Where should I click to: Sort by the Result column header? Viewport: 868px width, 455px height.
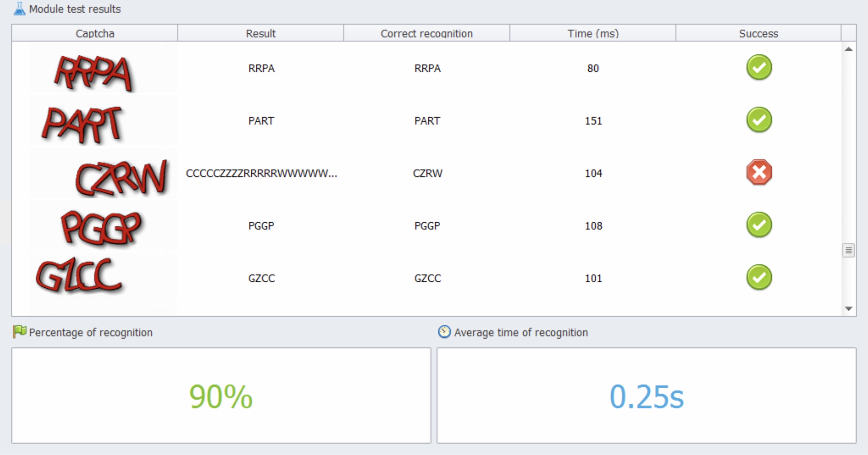(x=261, y=33)
